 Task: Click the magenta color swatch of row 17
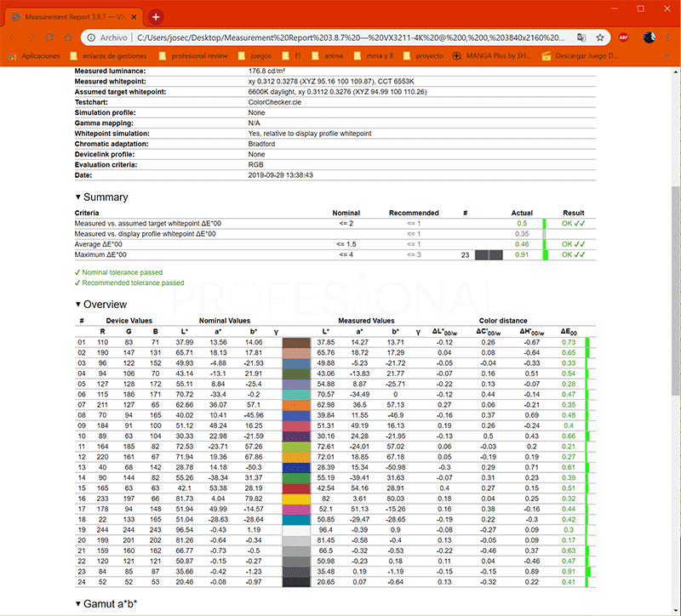click(296, 509)
